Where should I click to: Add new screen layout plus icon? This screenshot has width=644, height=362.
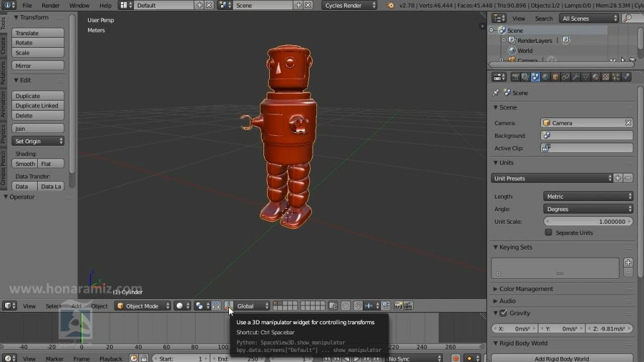tap(199, 5)
